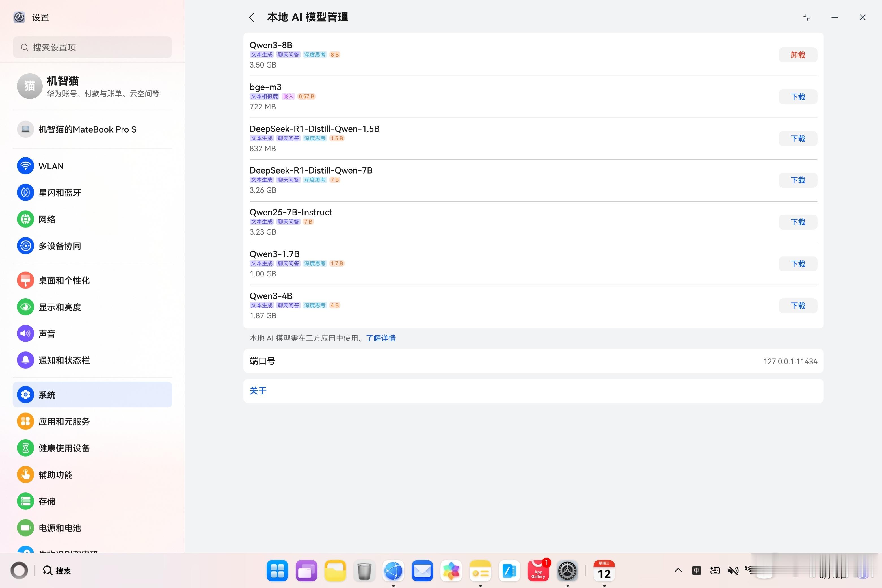
Task: Open 声音 settings in the sidebar
Action: (92, 334)
